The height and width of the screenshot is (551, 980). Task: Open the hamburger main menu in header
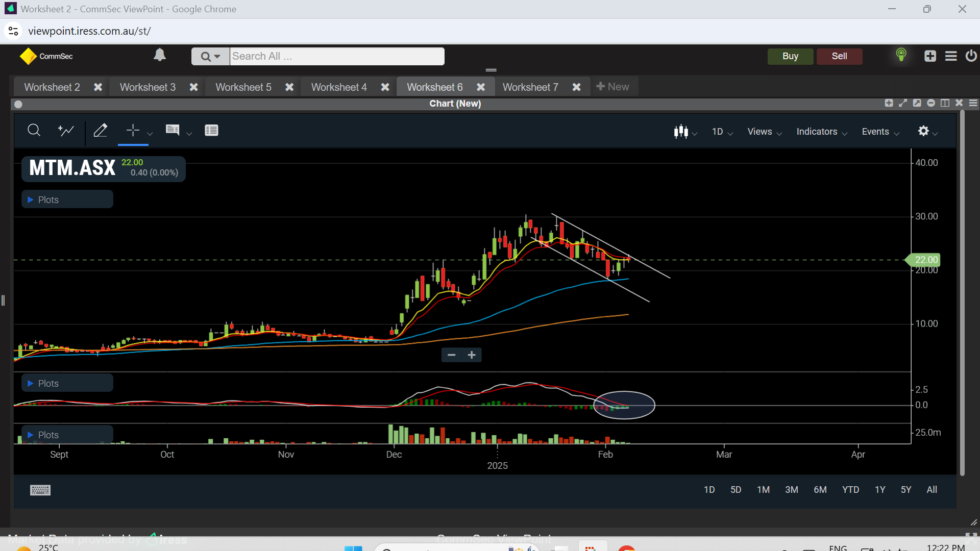[951, 56]
